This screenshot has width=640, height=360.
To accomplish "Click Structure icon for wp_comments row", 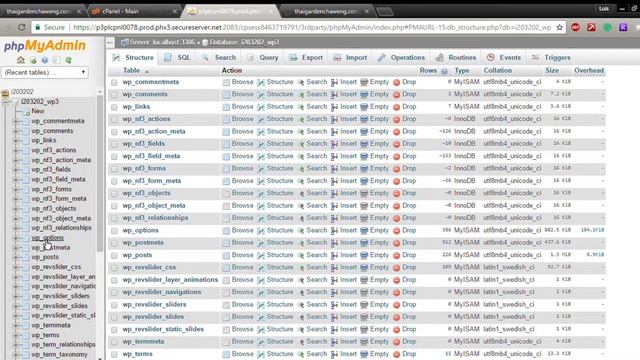I will (x=261, y=95).
